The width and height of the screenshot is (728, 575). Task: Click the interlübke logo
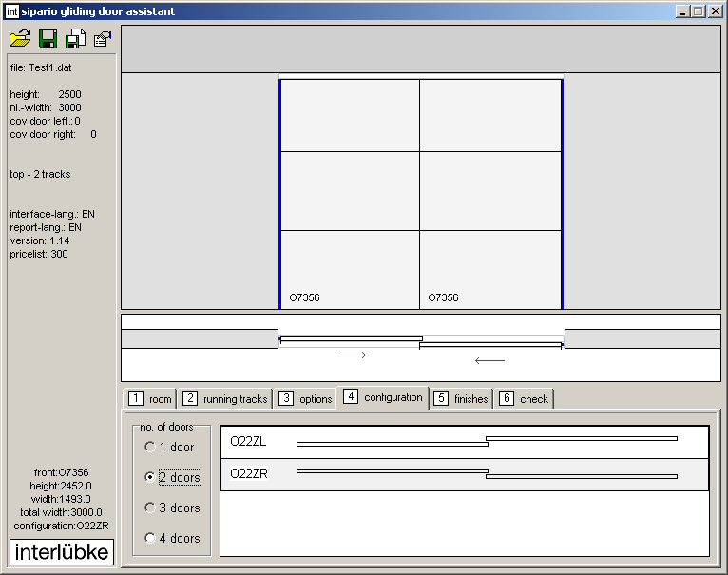point(62,552)
